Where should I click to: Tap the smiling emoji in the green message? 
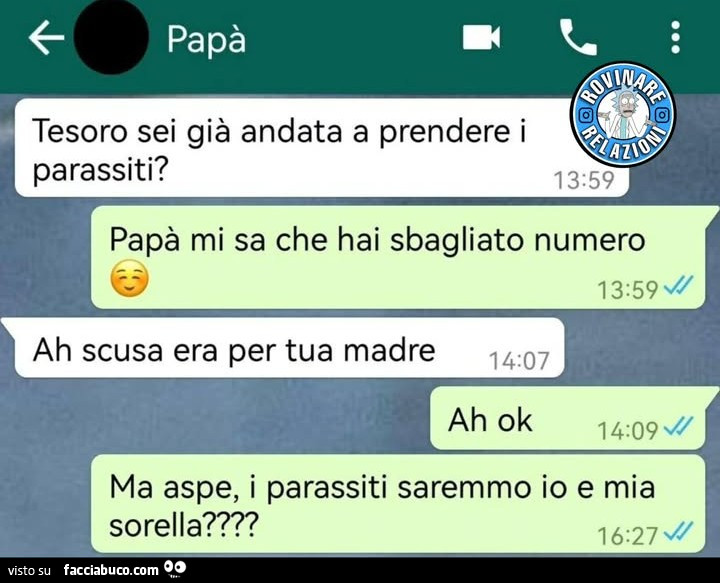pyautogui.click(x=129, y=279)
